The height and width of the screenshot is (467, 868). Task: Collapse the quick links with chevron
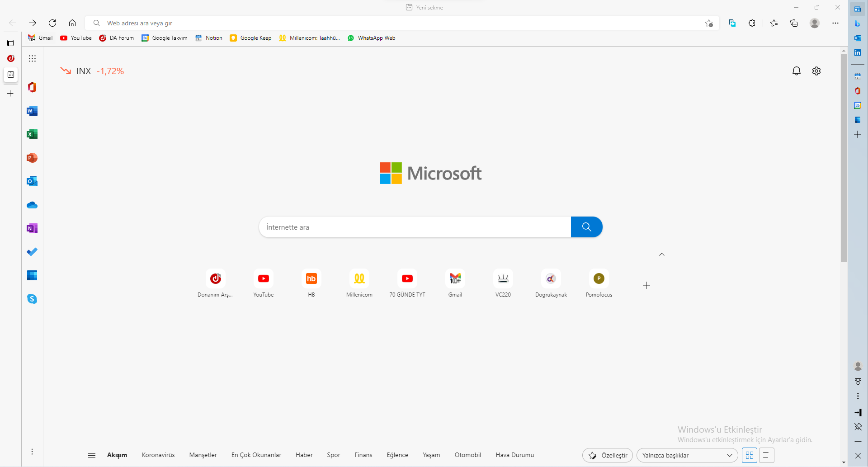click(x=662, y=255)
